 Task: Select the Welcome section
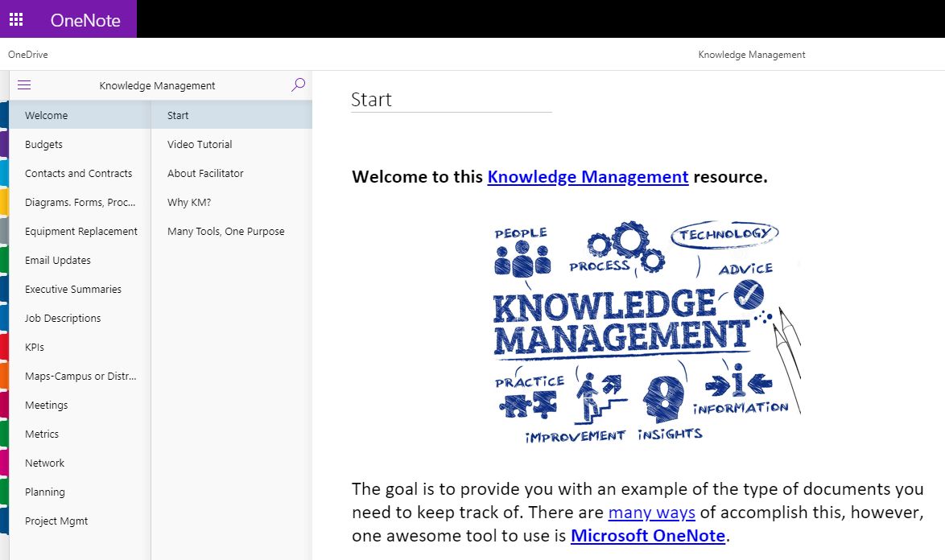(x=80, y=115)
